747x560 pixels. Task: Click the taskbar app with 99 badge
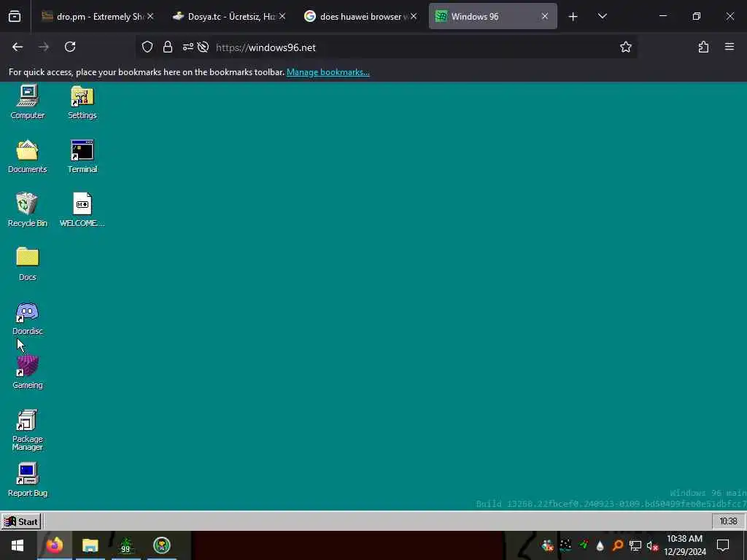click(125, 545)
